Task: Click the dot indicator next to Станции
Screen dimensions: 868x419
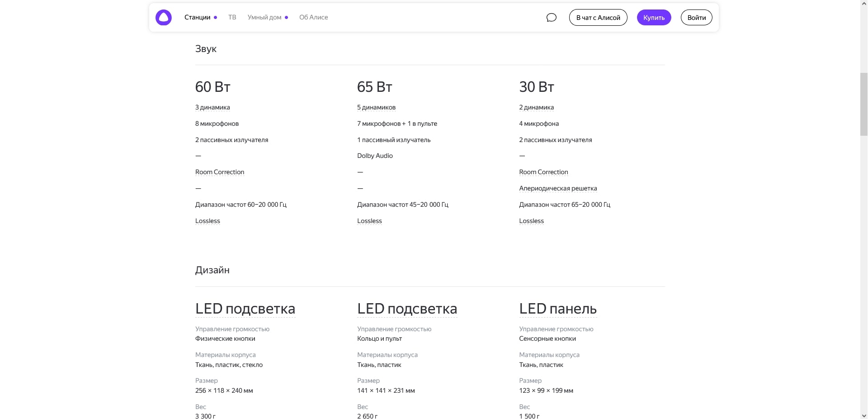Action: 216,17
